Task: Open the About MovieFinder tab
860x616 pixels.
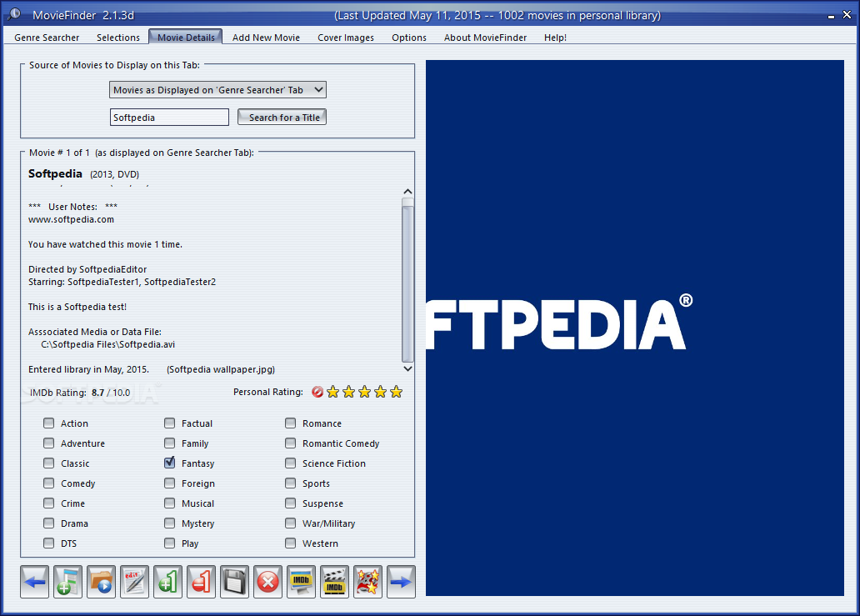Action: (x=485, y=38)
